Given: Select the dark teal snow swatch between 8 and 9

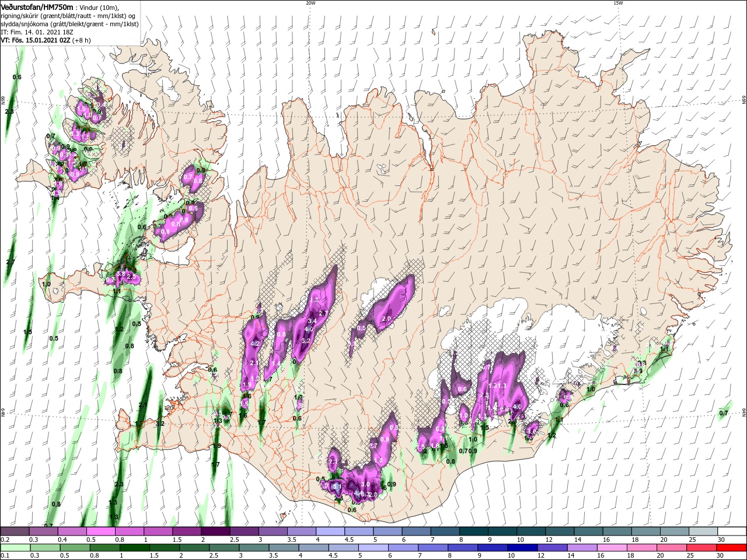Looking at the screenshot, I should (473, 531).
